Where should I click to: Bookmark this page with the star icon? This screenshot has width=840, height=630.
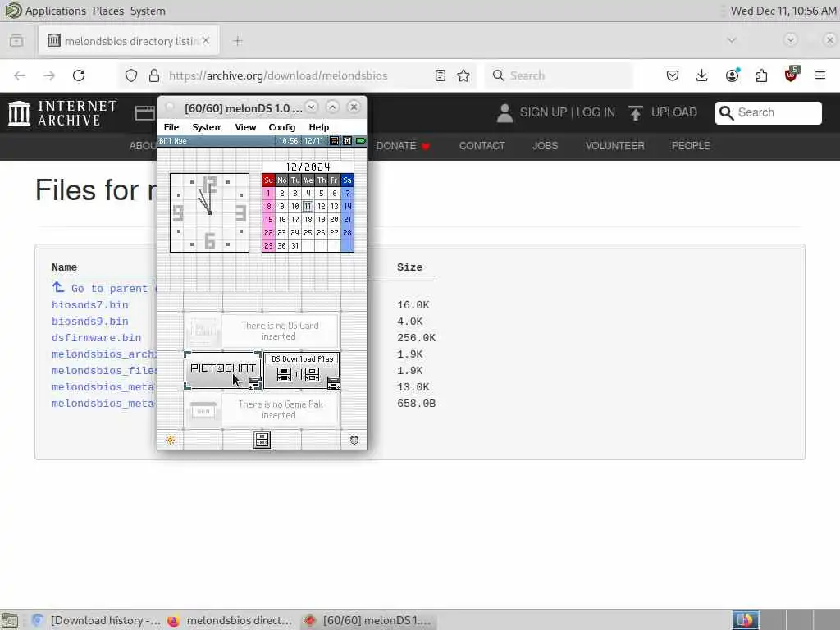(463, 75)
